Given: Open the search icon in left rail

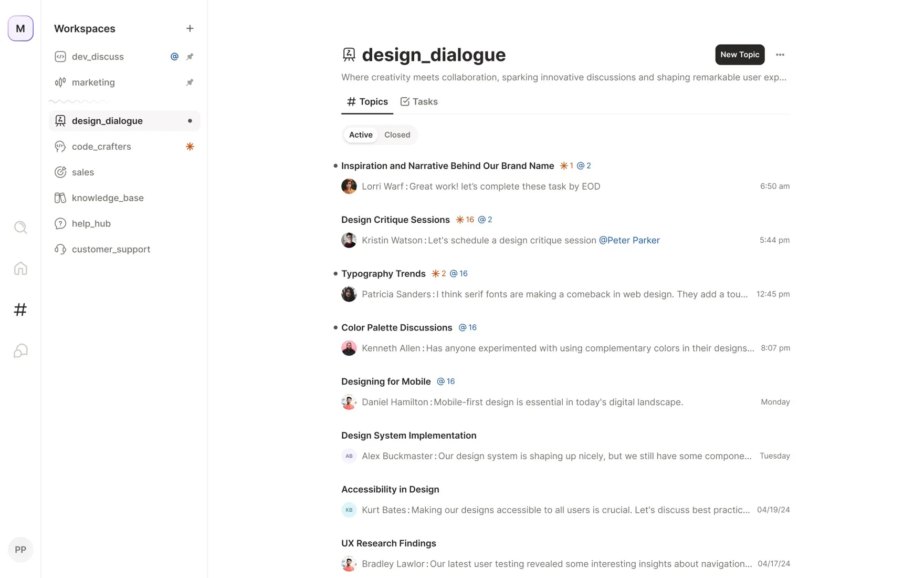Looking at the screenshot, I should tap(20, 228).
